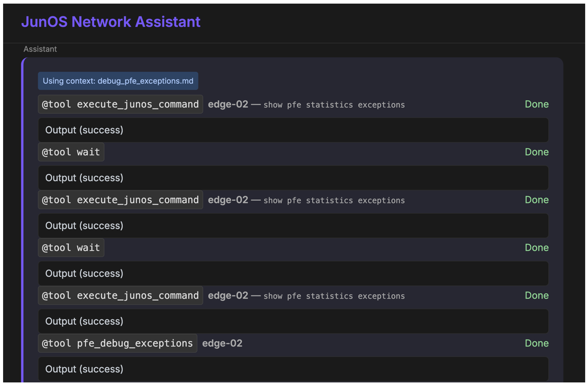The width and height of the screenshot is (588, 385).
Task: Expand output under the first wait tool
Action: click(x=293, y=178)
